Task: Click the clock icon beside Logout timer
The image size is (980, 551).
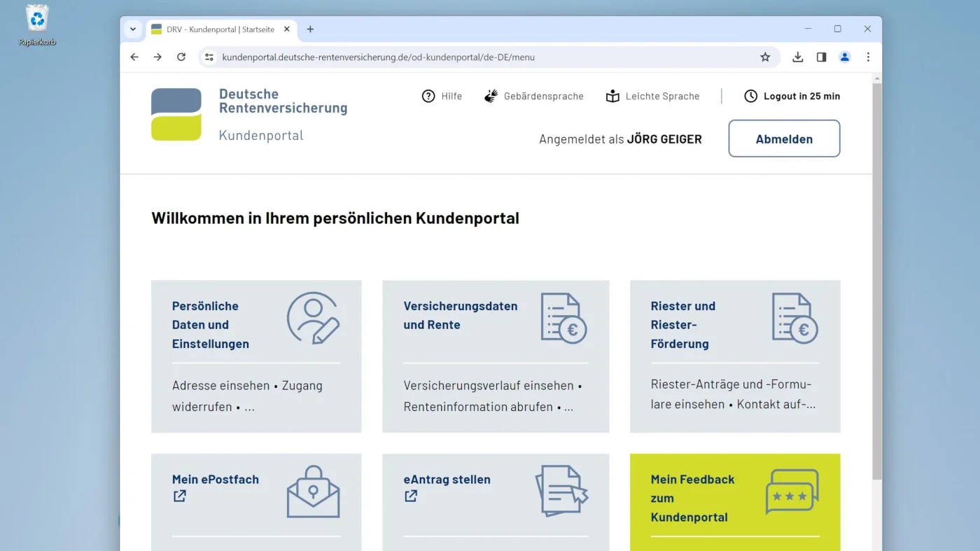Action: (750, 96)
